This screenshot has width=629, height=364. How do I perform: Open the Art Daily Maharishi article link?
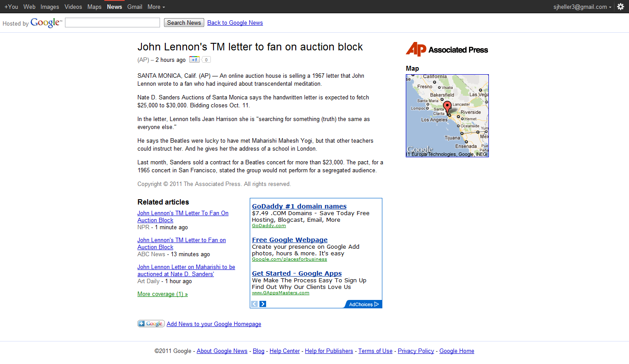coord(186,270)
